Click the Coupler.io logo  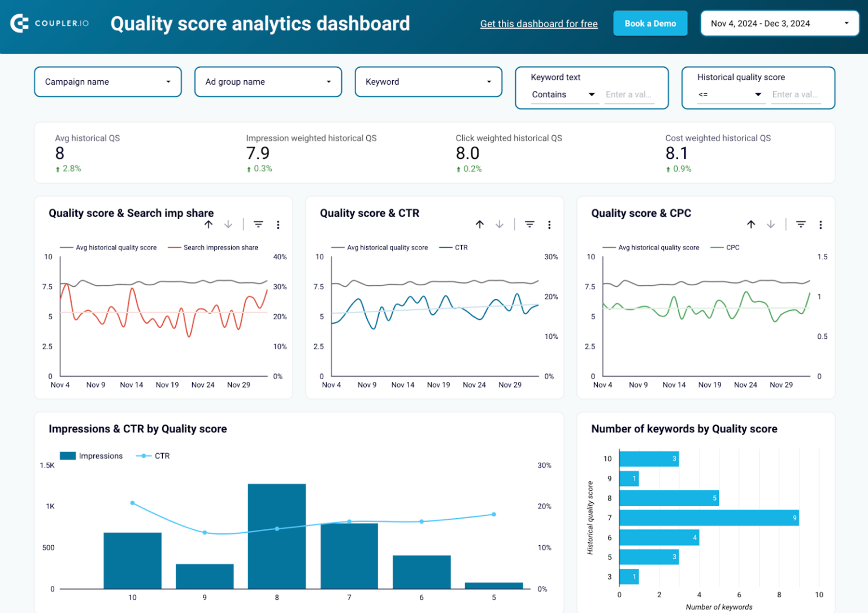49,23
